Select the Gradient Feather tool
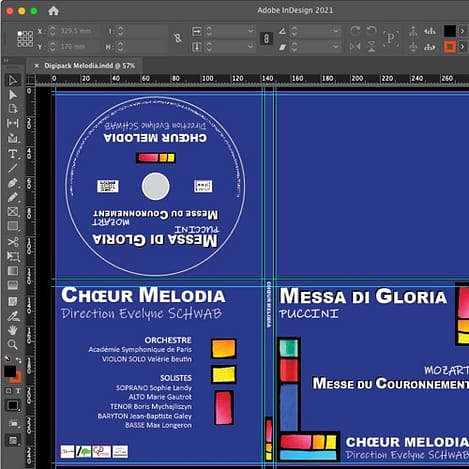Viewport: 469px width, 469px height. [13, 285]
